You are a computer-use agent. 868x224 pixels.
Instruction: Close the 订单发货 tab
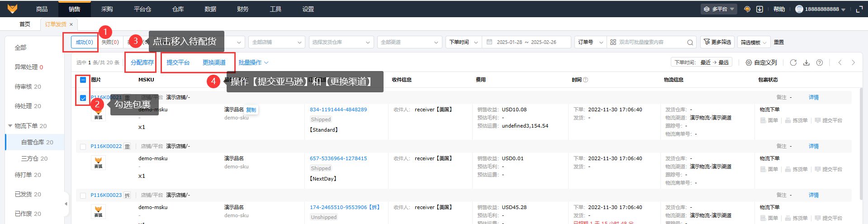click(x=71, y=24)
